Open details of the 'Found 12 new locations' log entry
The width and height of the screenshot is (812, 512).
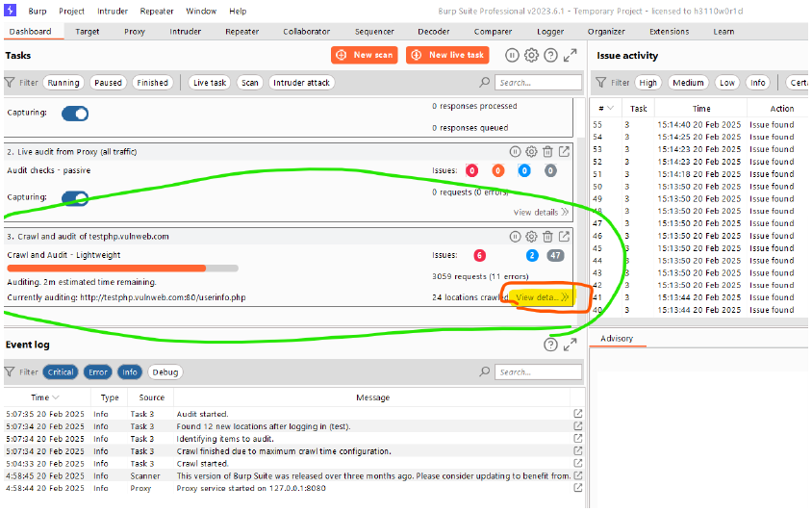578,426
